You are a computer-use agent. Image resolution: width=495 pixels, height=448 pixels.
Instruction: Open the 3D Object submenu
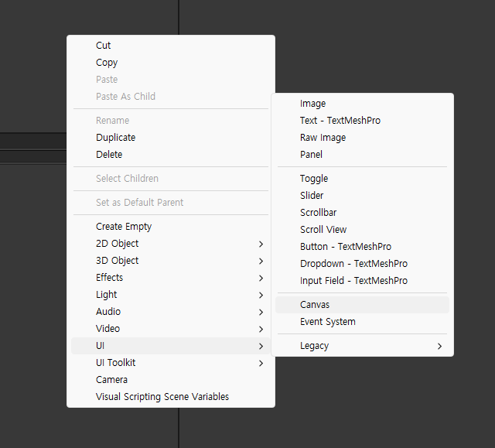[171, 261]
